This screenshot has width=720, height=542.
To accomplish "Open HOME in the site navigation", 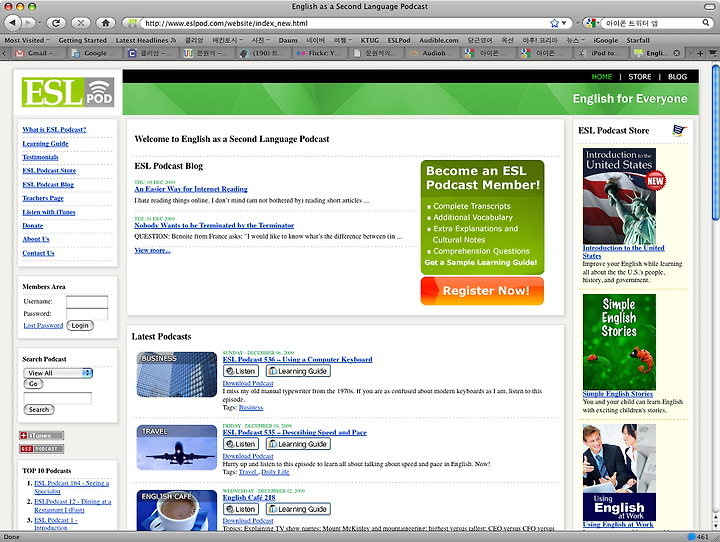I will pyautogui.click(x=602, y=77).
